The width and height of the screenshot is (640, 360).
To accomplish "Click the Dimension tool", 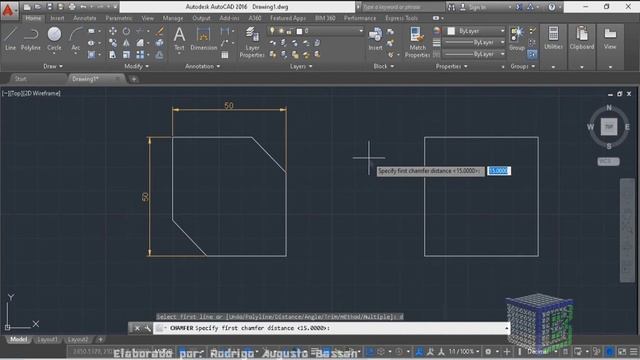I will [204, 39].
